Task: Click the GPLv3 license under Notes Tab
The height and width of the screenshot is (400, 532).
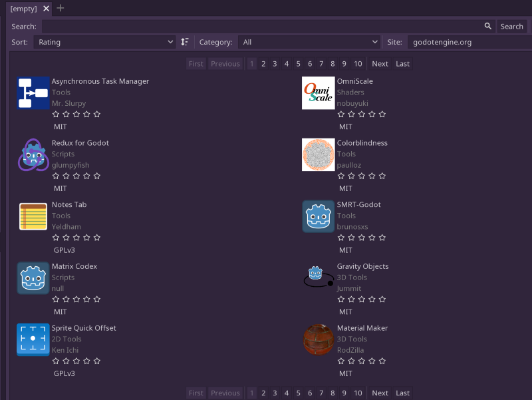Action: (x=64, y=250)
